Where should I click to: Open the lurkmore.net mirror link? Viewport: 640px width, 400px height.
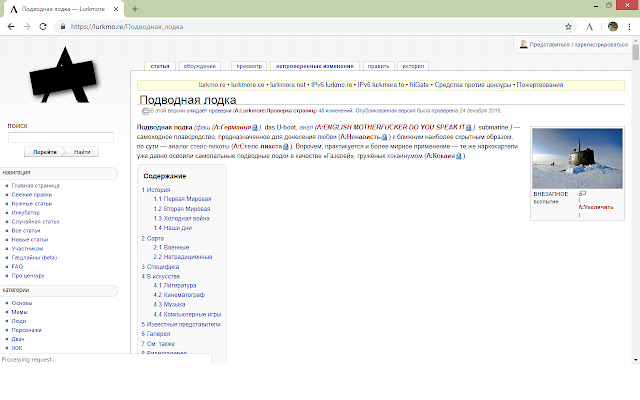point(288,85)
